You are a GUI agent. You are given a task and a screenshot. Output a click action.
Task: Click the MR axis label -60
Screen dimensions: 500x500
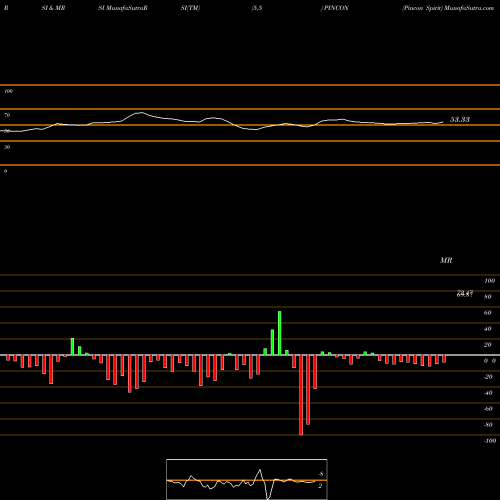488,409
